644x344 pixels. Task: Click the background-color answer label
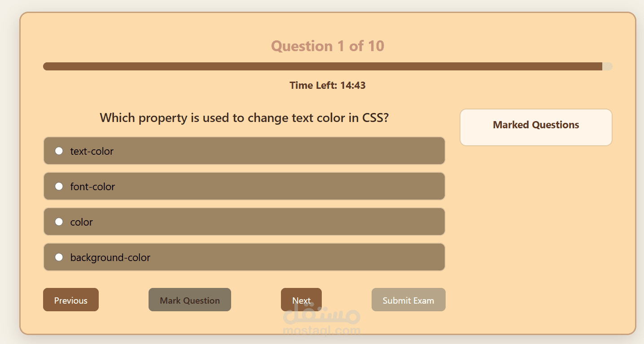110,257
